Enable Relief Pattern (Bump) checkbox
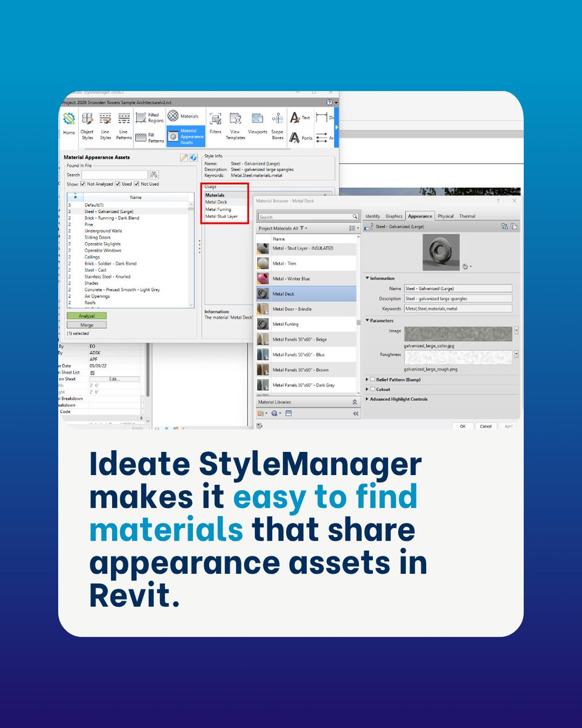The height and width of the screenshot is (728, 582). (372, 380)
